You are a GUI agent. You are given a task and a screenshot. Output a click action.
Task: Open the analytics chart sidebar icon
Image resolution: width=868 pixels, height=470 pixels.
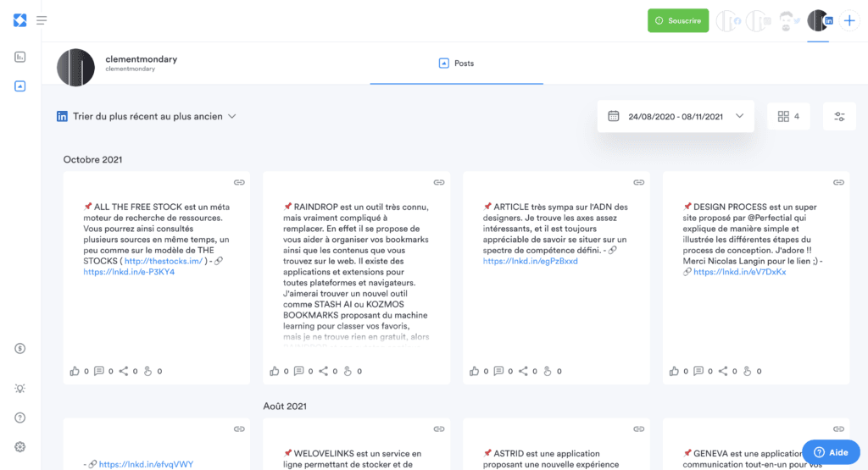coord(20,57)
